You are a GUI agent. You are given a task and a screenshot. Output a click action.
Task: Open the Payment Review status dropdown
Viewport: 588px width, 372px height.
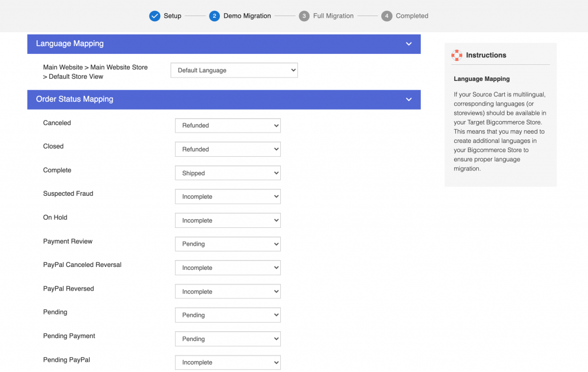pos(227,244)
